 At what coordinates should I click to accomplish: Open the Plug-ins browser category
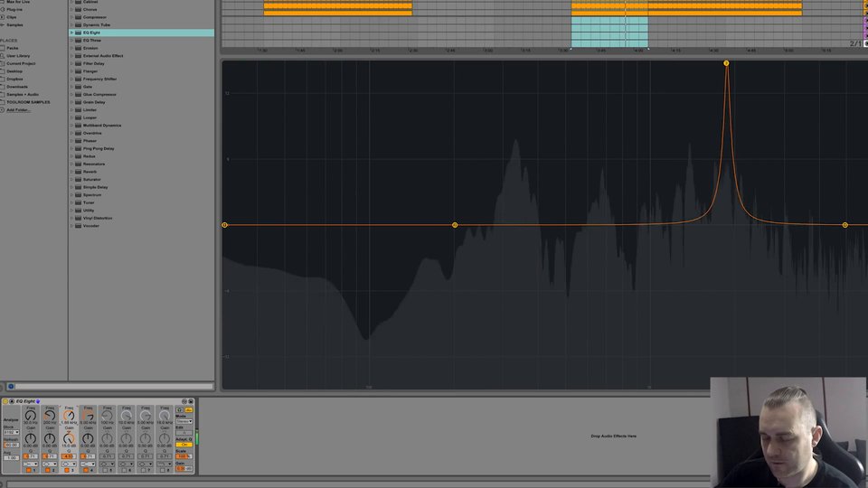[x=14, y=9]
